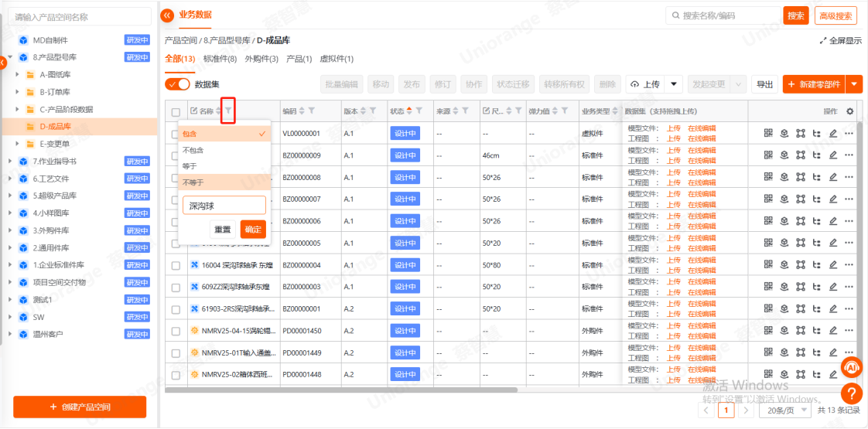This screenshot has width=868, height=429.
Task: Open the orange AI assistant floating icon
Action: tap(852, 367)
